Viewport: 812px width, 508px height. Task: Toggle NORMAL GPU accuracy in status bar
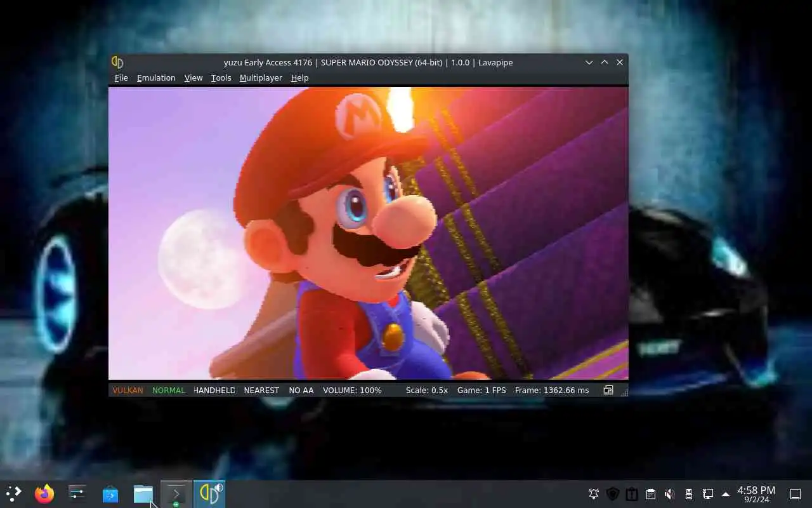(169, 390)
